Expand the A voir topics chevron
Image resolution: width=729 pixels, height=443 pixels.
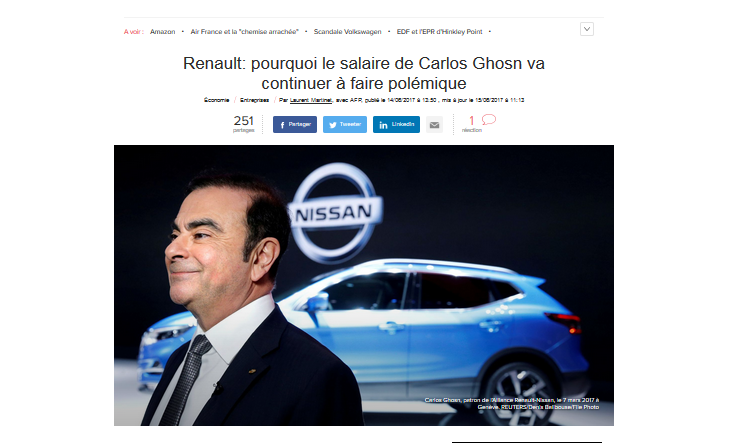click(587, 29)
